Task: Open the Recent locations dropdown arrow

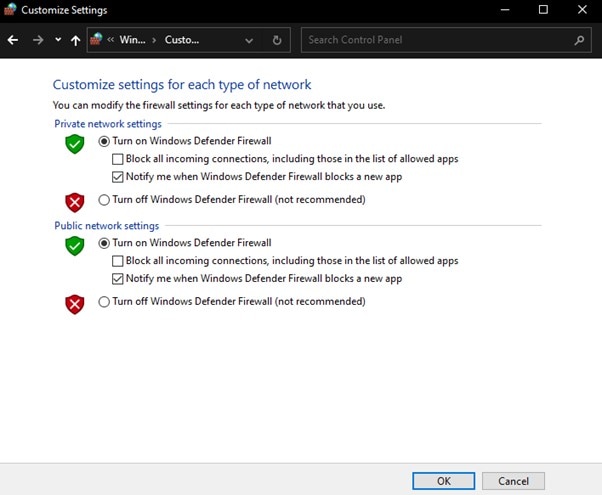Action: [x=58, y=41]
